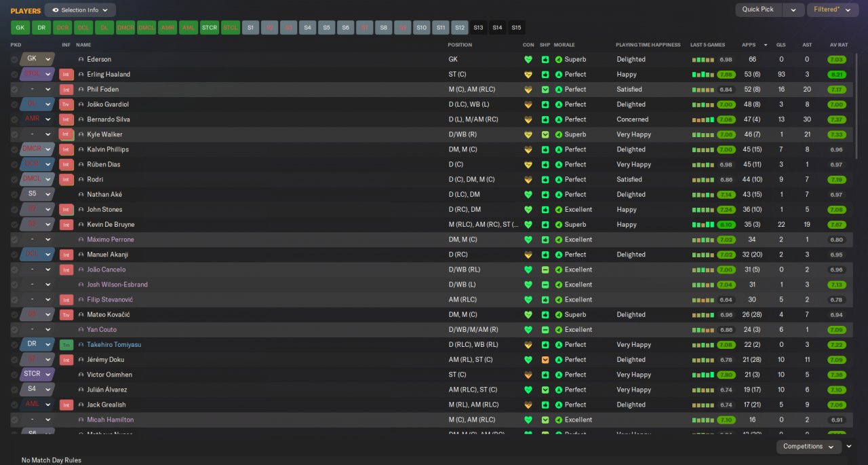Click John Stones' morale arrow icon

pos(559,210)
